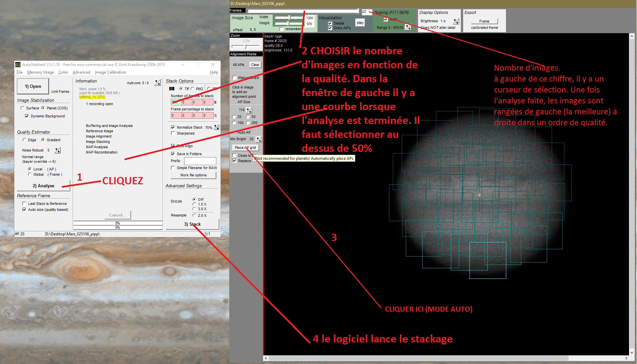637x364 pixels.
Task: Click the AP Size adjust arrows icon
Action: pos(249,110)
